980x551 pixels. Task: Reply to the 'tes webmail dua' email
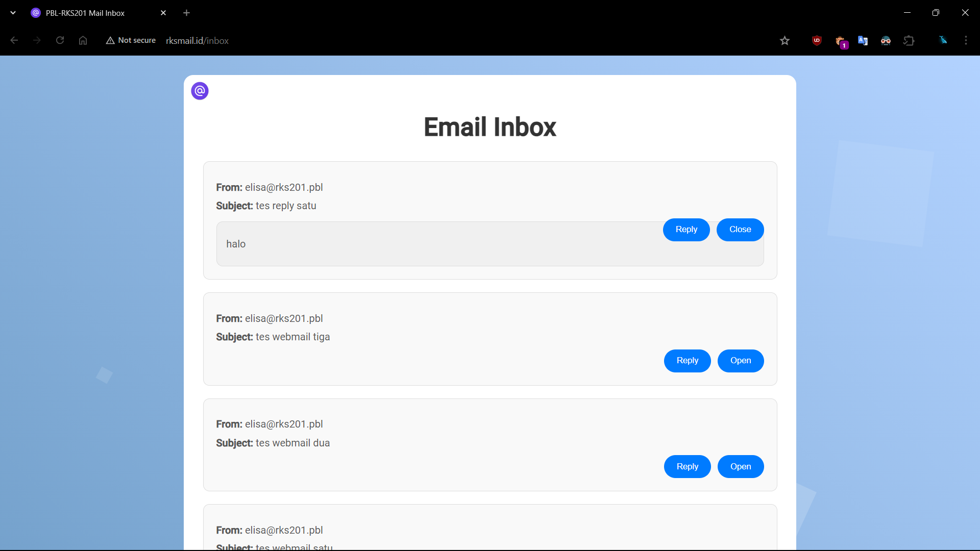(x=687, y=466)
